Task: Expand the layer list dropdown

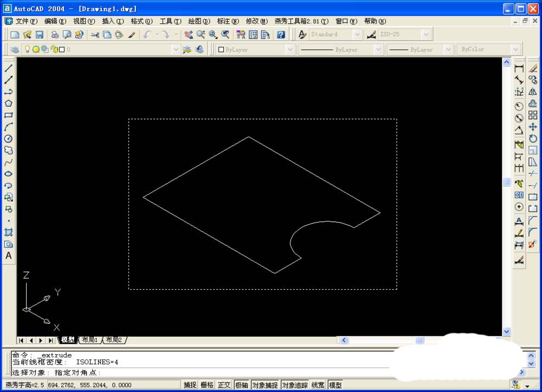Action: tap(176, 49)
